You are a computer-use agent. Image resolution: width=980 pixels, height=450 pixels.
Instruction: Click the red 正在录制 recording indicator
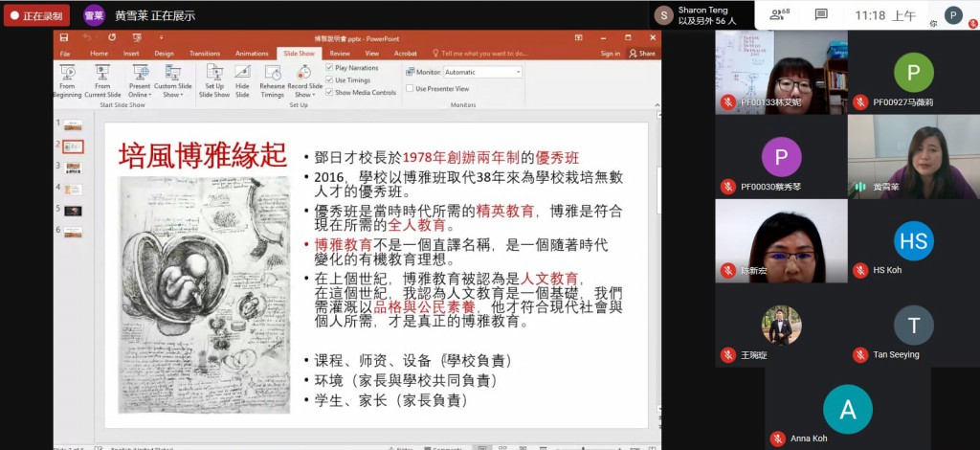pyautogui.click(x=36, y=15)
